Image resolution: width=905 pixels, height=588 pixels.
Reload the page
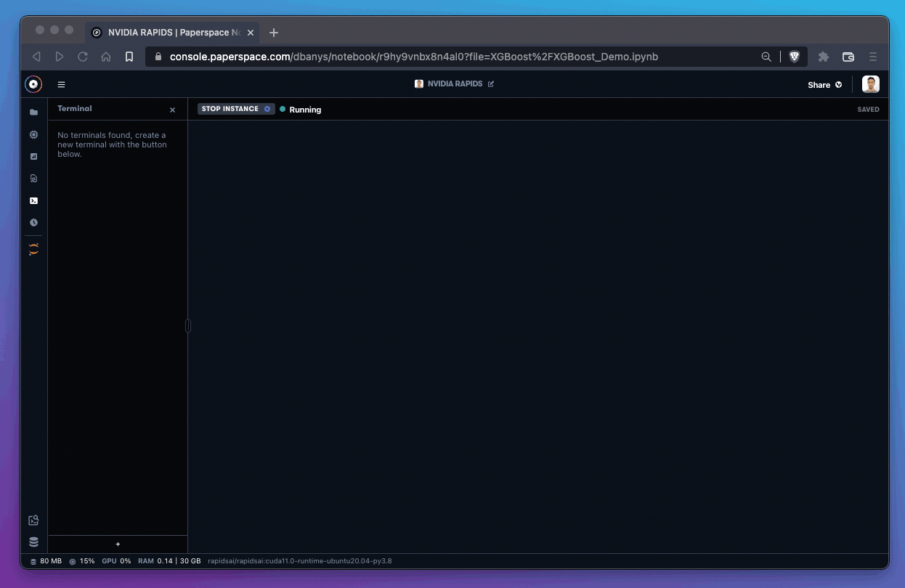point(83,57)
